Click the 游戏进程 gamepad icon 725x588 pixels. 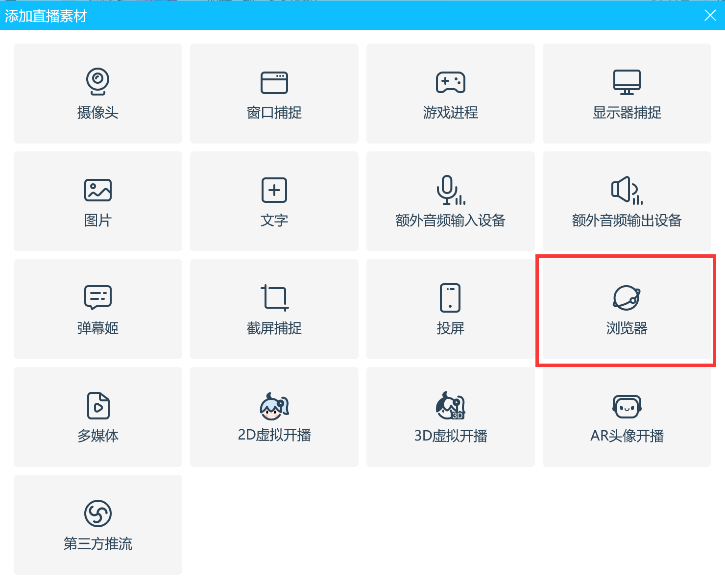point(451,82)
